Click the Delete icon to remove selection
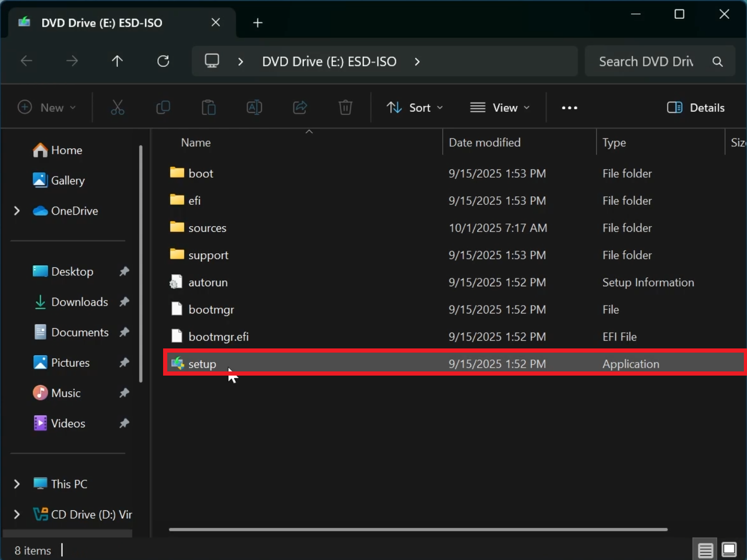747x560 pixels. [345, 107]
